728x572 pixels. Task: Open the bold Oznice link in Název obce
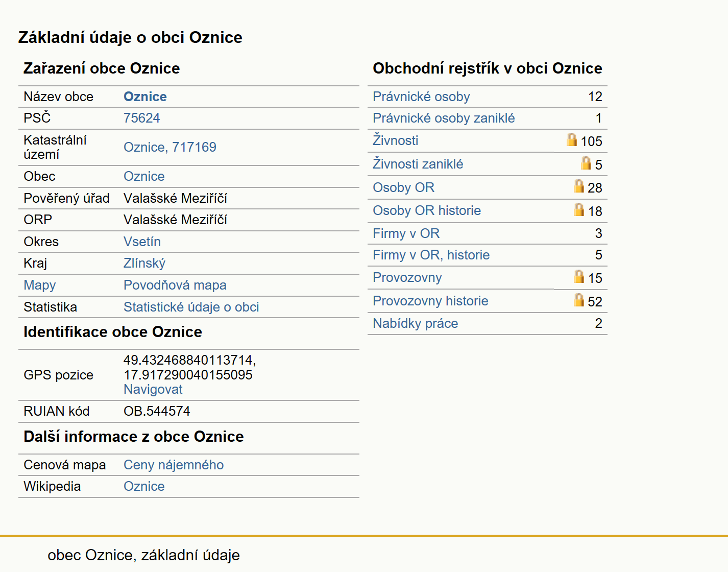(x=145, y=97)
